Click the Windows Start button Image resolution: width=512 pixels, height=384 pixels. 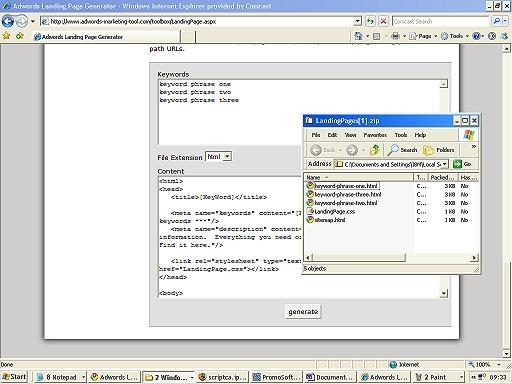14,377
